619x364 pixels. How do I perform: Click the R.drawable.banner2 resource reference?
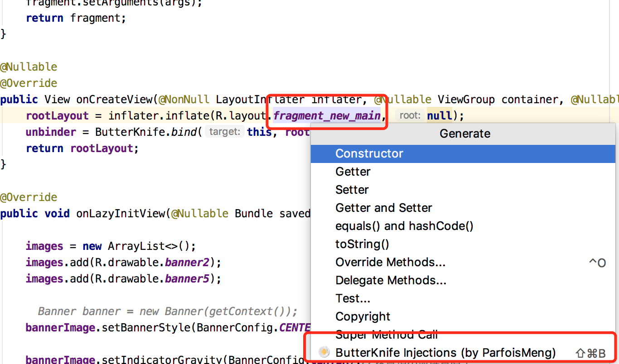187,262
